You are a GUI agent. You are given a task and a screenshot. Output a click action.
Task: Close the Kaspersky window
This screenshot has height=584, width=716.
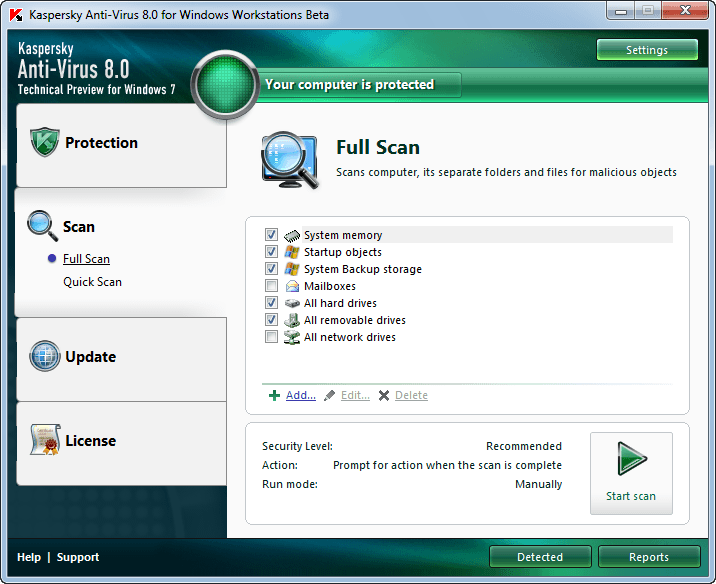pos(685,11)
